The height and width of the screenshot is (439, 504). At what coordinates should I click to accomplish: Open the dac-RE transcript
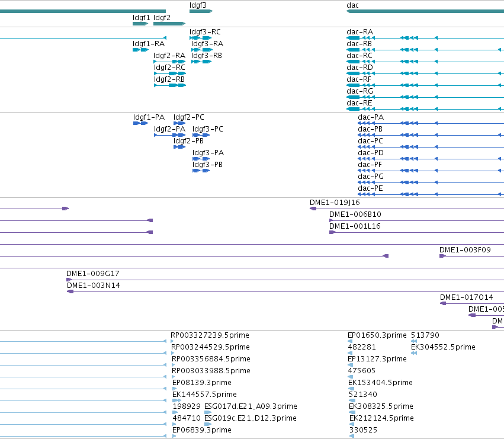pos(425,109)
